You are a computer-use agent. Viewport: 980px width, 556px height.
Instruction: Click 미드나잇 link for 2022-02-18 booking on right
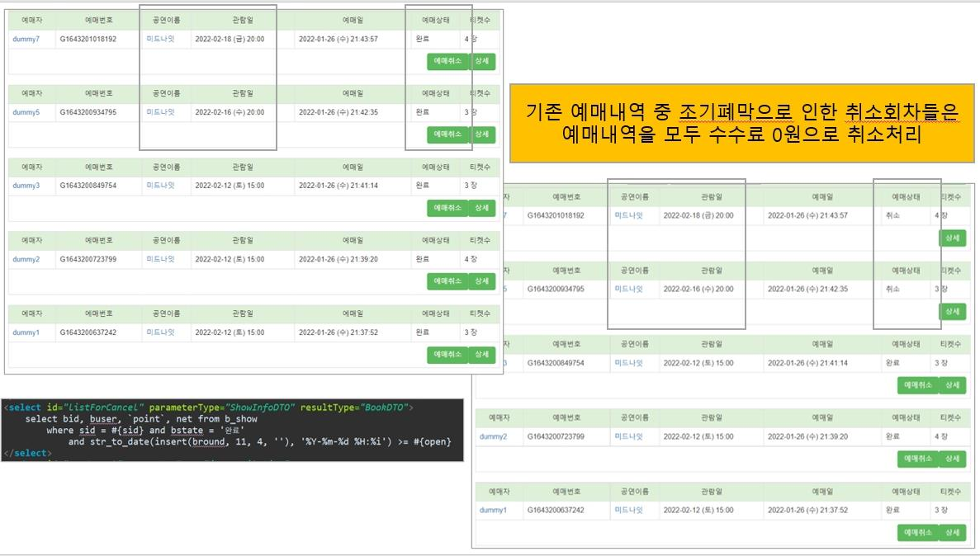tap(628, 215)
